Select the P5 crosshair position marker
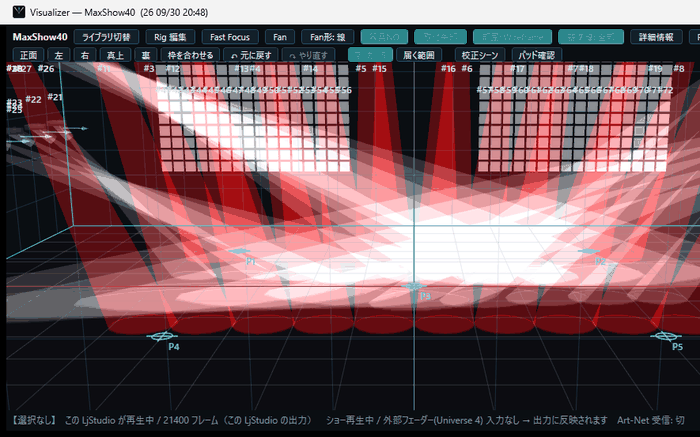Image resolution: width=700 pixels, height=437 pixels. (666, 336)
